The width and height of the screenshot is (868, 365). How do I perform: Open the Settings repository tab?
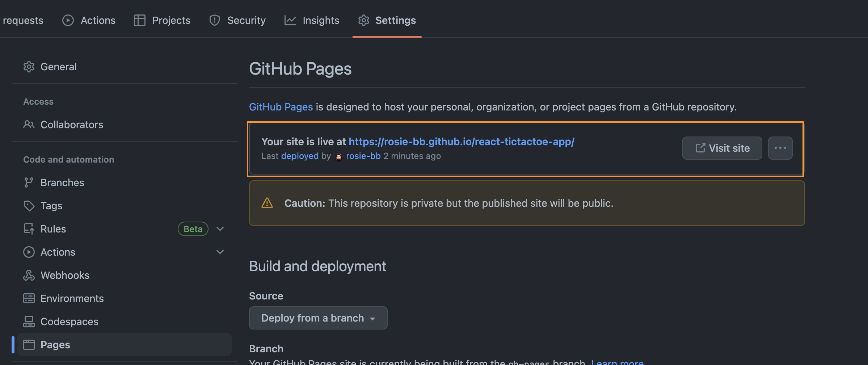coord(387,20)
